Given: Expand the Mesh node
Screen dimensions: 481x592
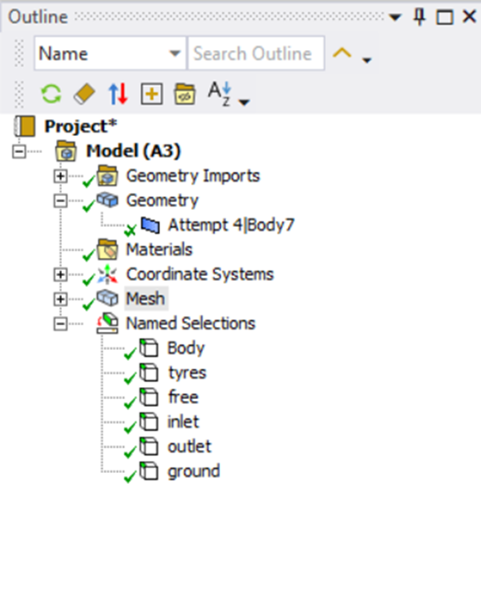Looking at the screenshot, I should (60, 299).
